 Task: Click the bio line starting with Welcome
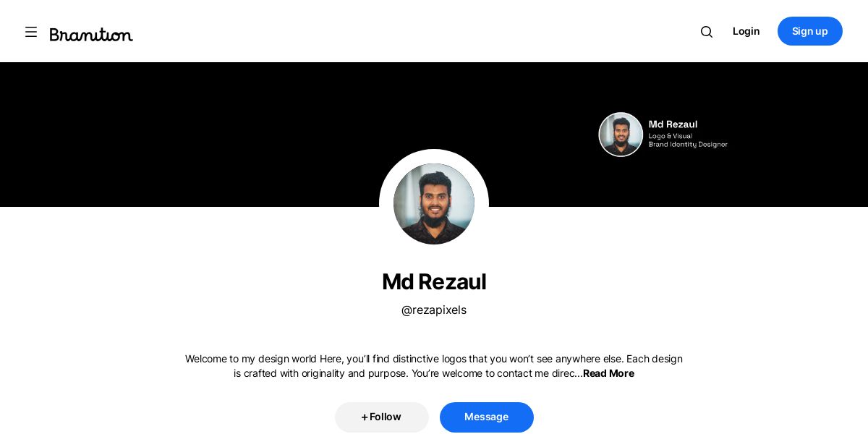[x=434, y=359]
